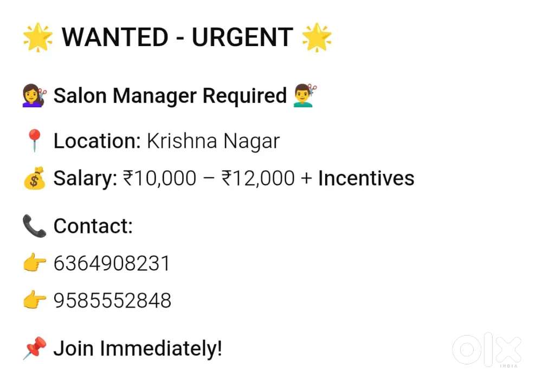Click the money bag emoji
Image resolution: width=542 pixels, height=392 pixels.
tap(34, 179)
